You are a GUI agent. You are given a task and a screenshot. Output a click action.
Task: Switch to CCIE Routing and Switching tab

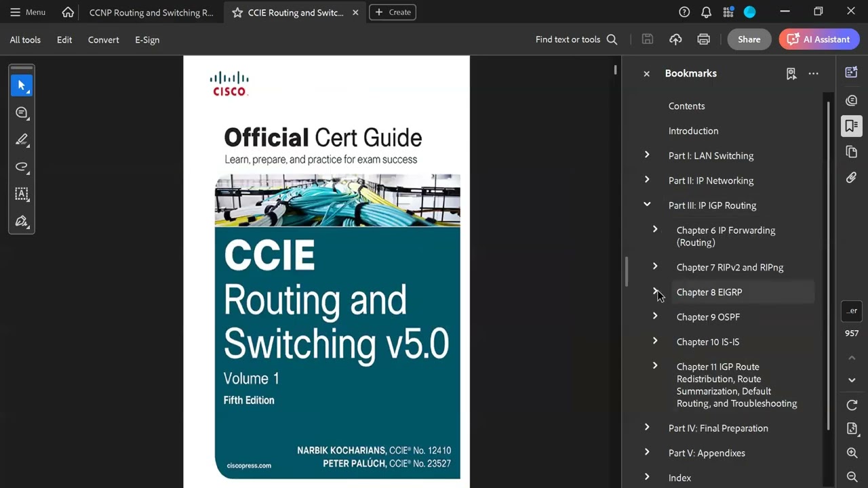[296, 12]
